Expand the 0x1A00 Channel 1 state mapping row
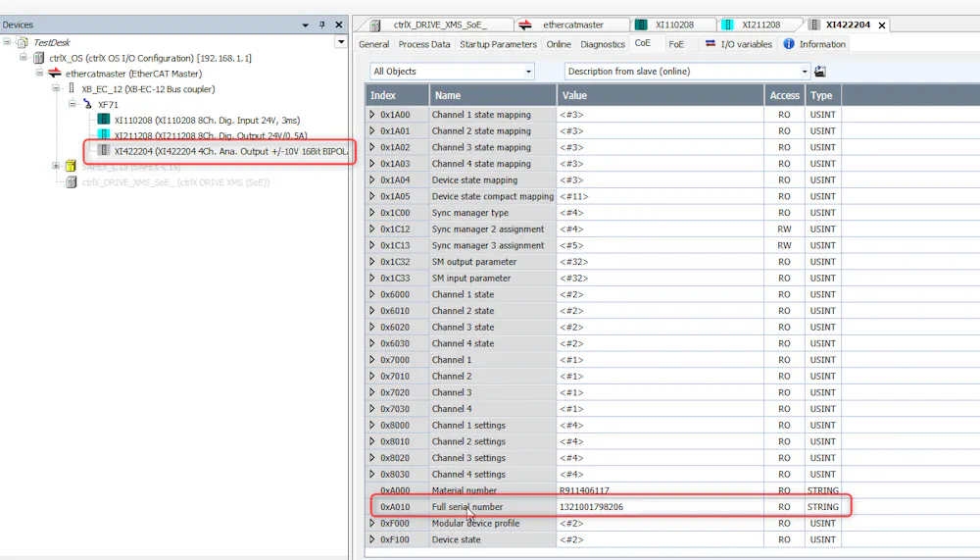Screen dimensions: 980x560 click(372, 115)
